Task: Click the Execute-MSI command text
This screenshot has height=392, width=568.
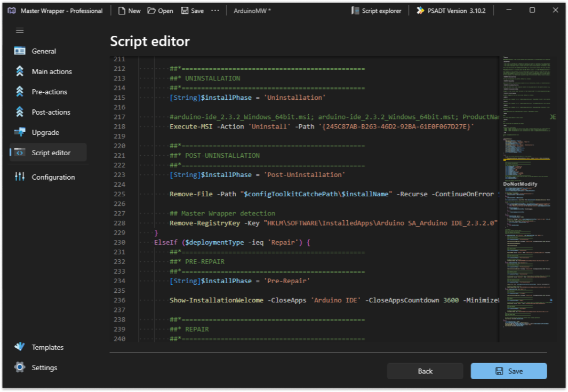Action: click(x=191, y=126)
